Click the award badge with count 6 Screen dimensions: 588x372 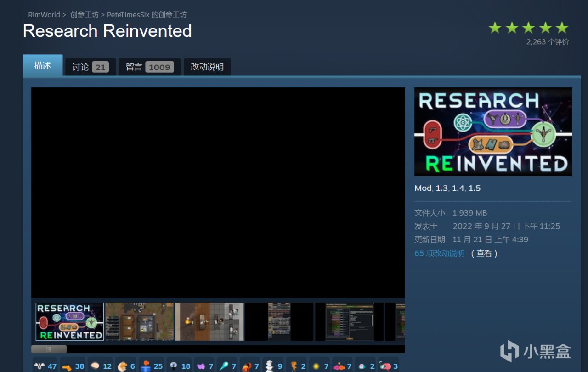[x=126, y=365]
